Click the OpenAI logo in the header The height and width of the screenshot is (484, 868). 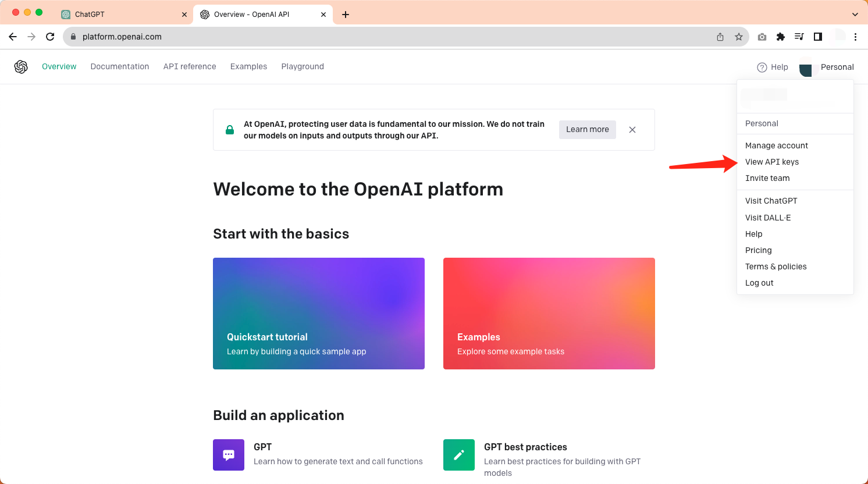coord(21,67)
